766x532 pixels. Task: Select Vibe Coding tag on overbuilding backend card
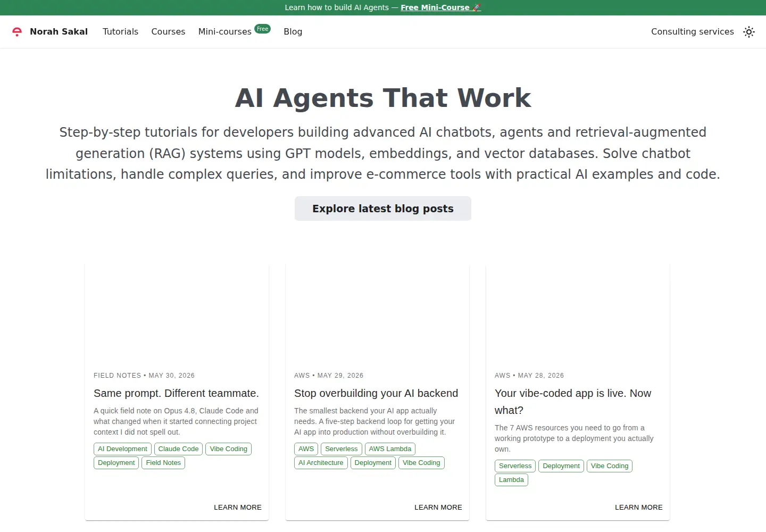[x=421, y=463]
